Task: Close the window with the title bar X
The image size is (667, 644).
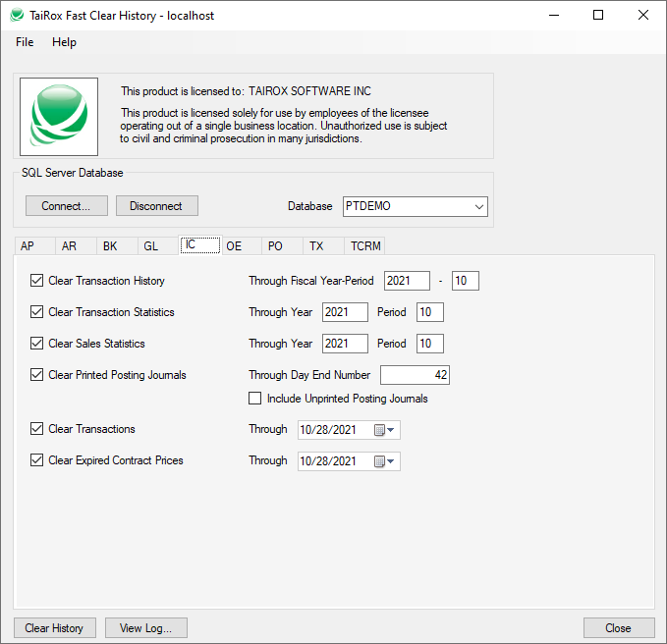Action: (x=643, y=16)
